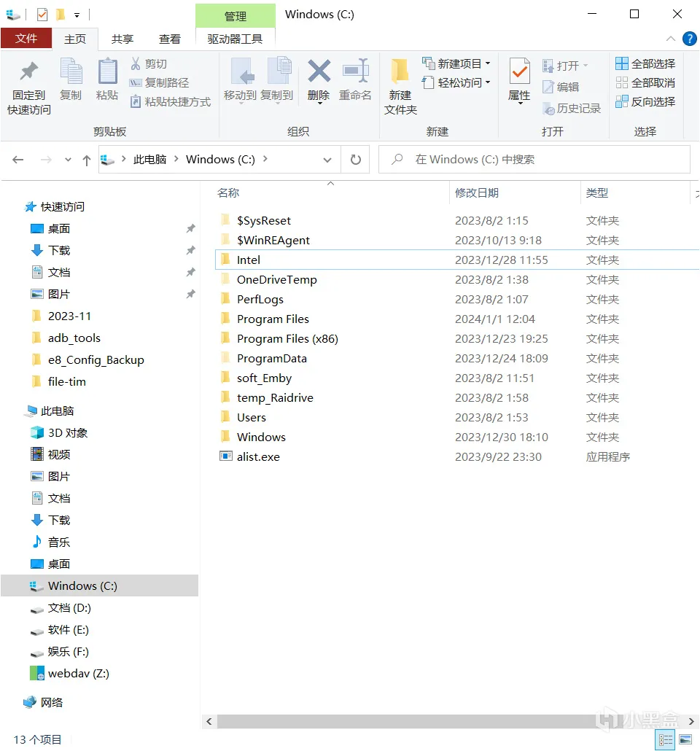Viewport: 700px width, 751px height.
Task: Click the horizontal scrollbar right arrow
Action: (x=691, y=721)
